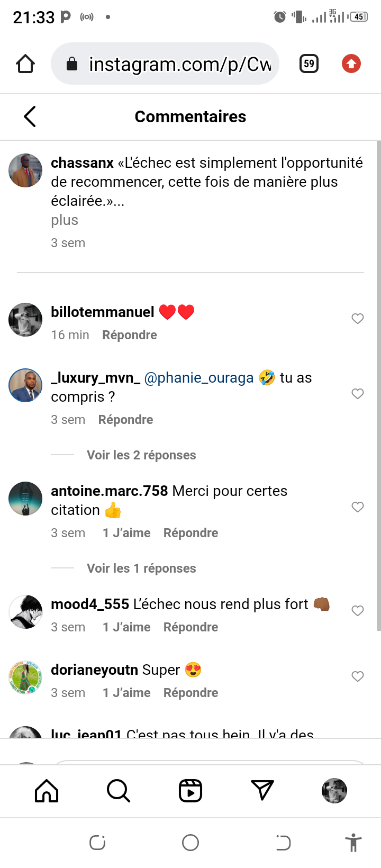Open the tab switcher showing 59 tabs
This screenshot has height=868, width=381.
click(x=309, y=64)
